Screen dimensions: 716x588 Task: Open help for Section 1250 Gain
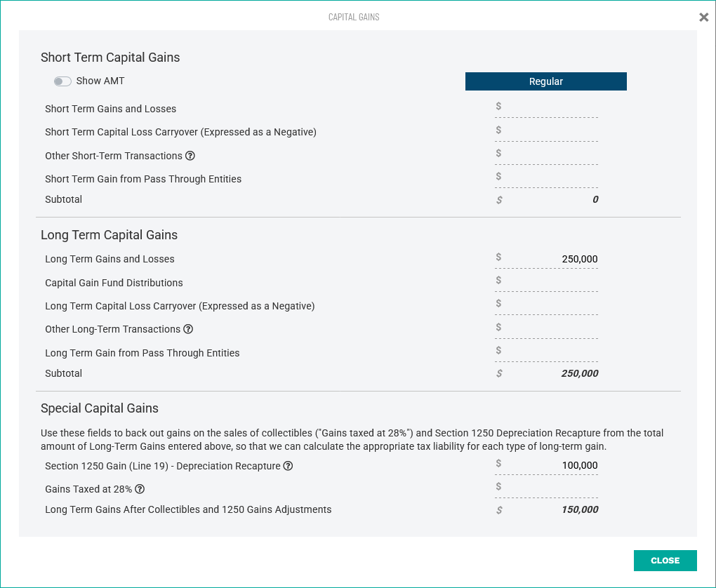click(x=288, y=466)
